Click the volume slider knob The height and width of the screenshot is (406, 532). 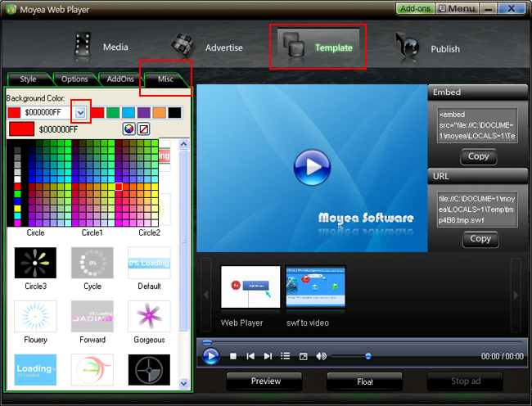click(368, 356)
